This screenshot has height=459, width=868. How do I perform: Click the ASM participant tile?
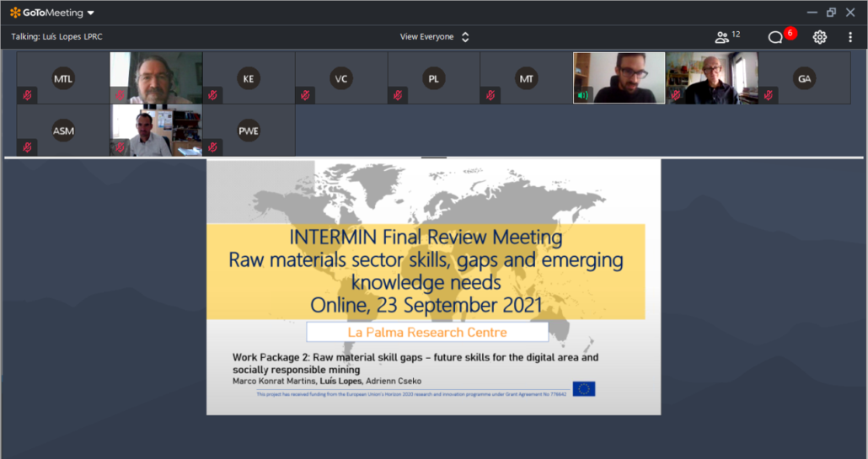coord(63,131)
